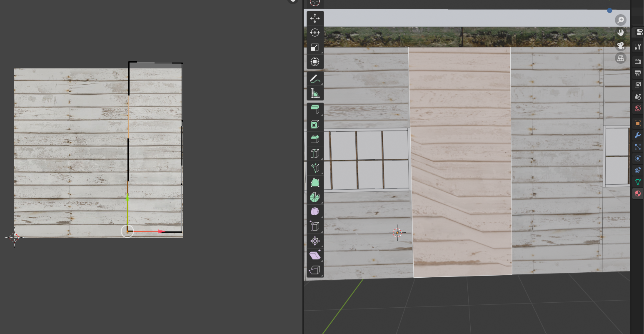
Task: Select the Extrude Region tool
Action: pyautogui.click(x=315, y=110)
